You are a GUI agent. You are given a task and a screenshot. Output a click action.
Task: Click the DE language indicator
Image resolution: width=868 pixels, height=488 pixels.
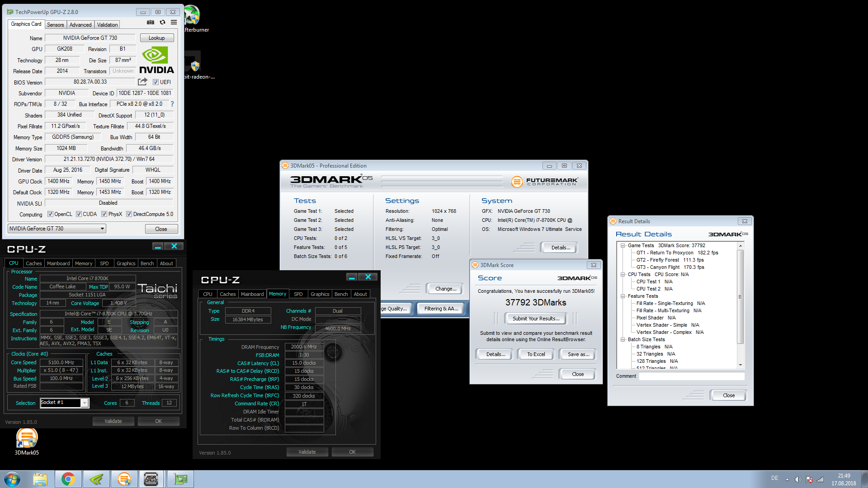point(774,478)
